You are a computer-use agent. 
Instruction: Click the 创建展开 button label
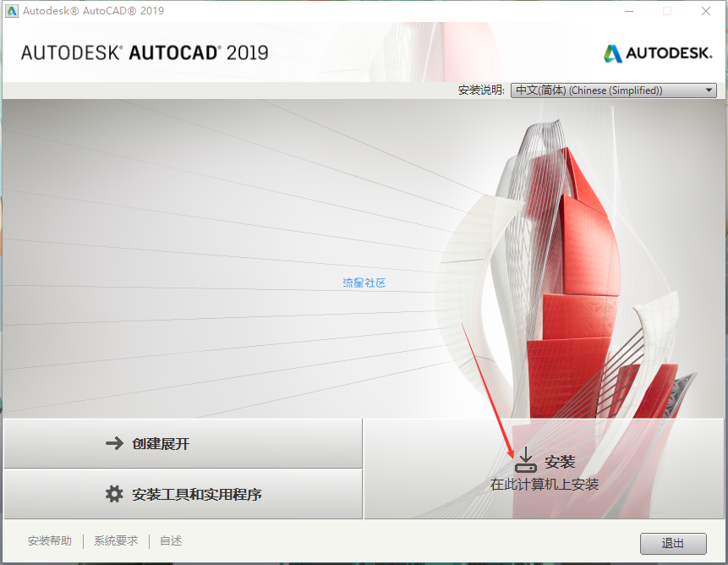pos(161,444)
